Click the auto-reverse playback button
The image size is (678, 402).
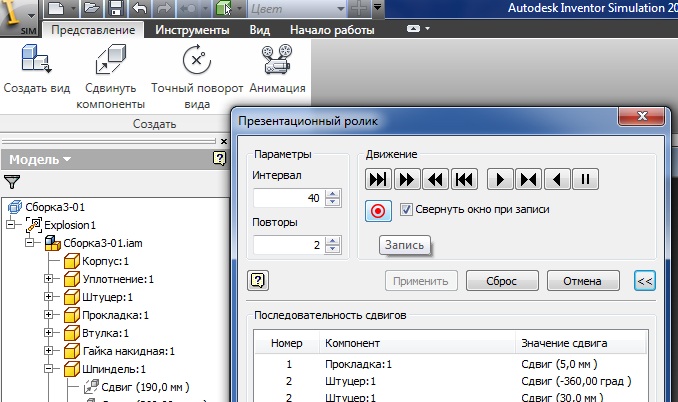pyautogui.click(x=528, y=179)
